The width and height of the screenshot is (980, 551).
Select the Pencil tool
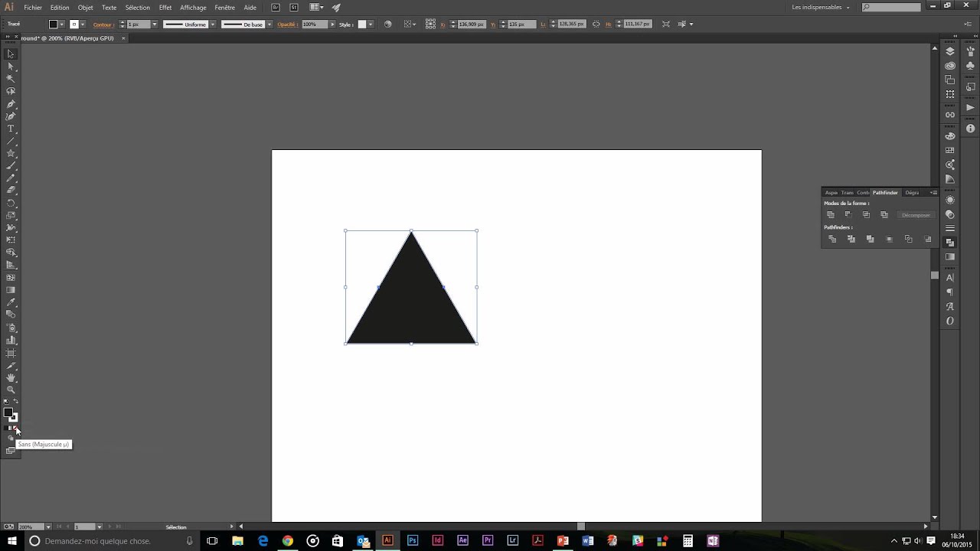tap(11, 178)
